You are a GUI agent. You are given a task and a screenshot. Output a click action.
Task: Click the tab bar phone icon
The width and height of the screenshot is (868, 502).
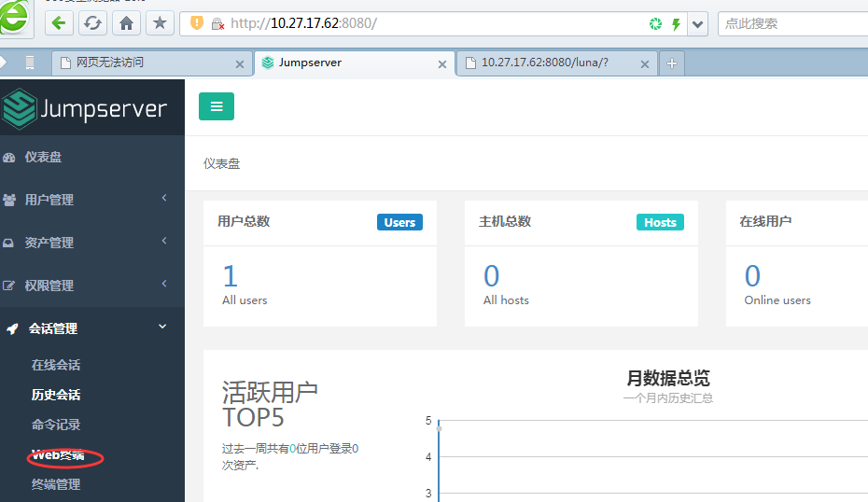[30, 63]
